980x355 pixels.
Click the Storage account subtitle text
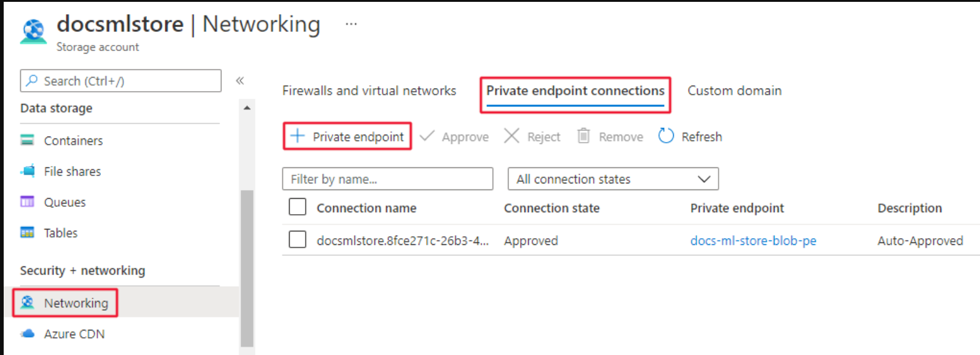pos(98,47)
